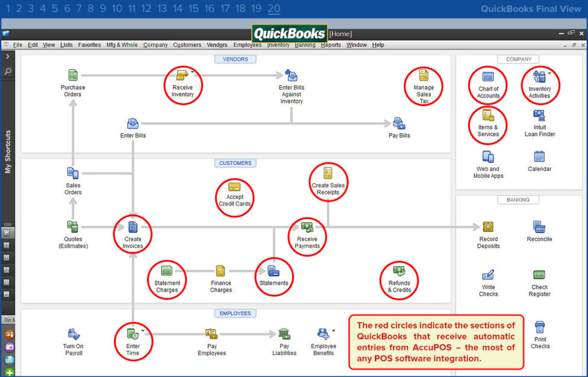Image resolution: width=588 pixels, height=377 pixels.
Task: Open the Vendors menu
Action: tap(217, 45)
